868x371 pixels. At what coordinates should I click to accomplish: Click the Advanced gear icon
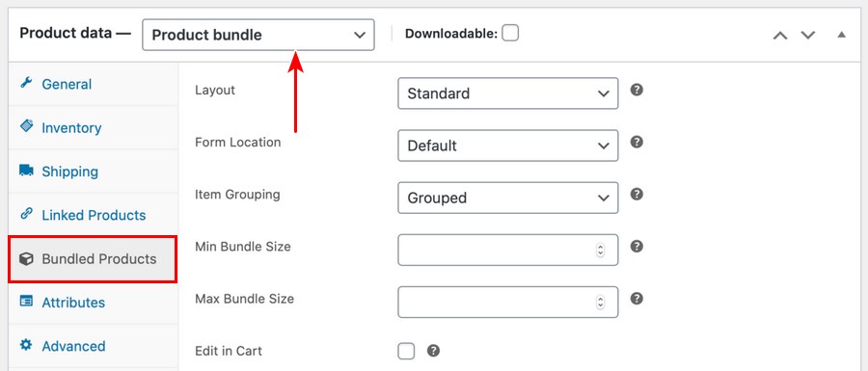pyautogui.click(x=26, y=344)
